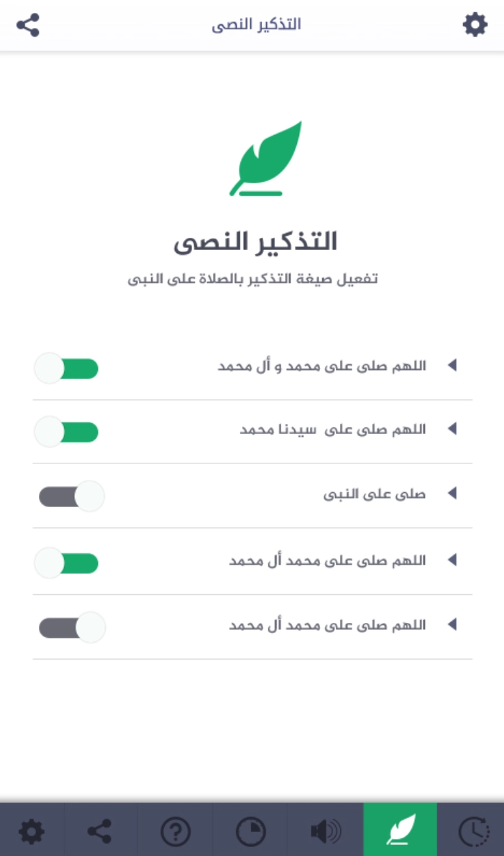Disable the 'اللهم صلى على محمد و أل محمد' toggle

click(67, 369)
